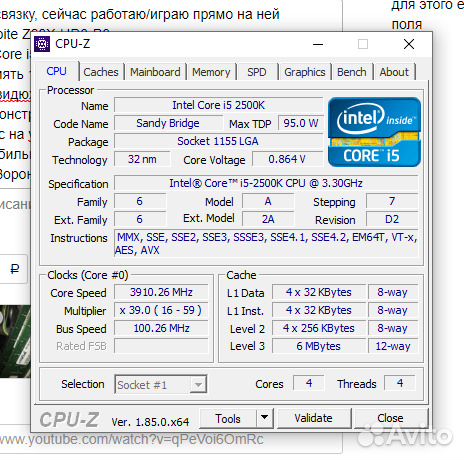Click the Cores count value

[x=309, y=383]
